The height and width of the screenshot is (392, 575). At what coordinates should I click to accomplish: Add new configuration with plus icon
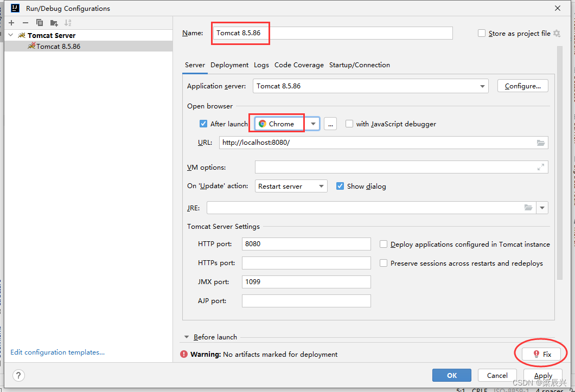click(x=11, y=23)
